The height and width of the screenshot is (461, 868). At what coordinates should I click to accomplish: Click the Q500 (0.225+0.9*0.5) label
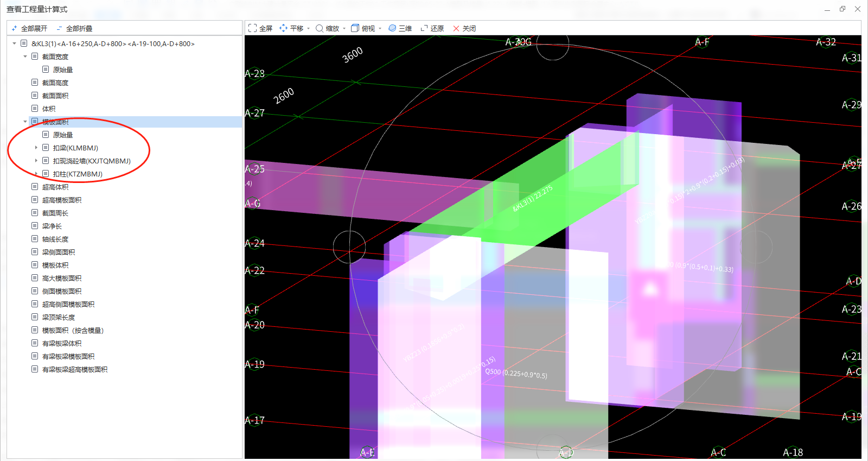coord(516,374)
